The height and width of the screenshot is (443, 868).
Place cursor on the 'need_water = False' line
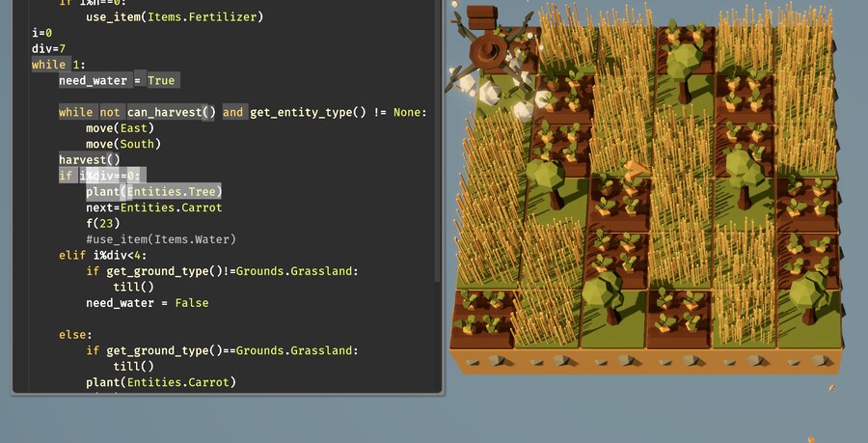(x=147, y=303)
